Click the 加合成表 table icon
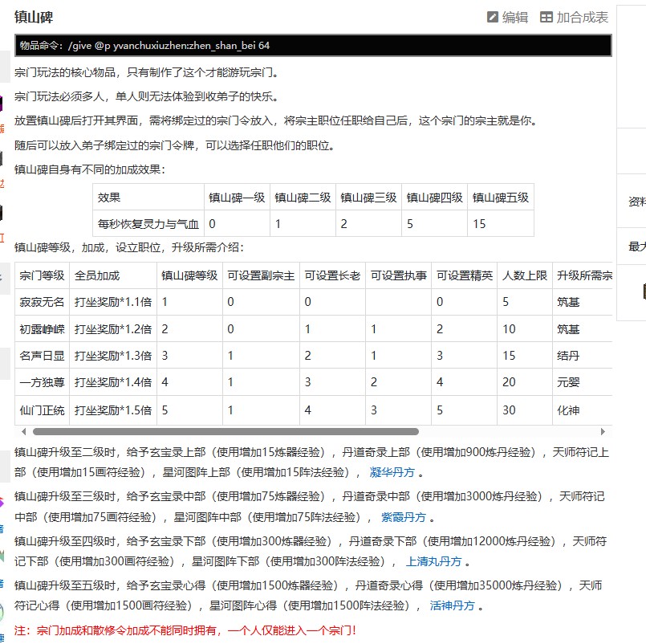 click(x=546, y=17)
